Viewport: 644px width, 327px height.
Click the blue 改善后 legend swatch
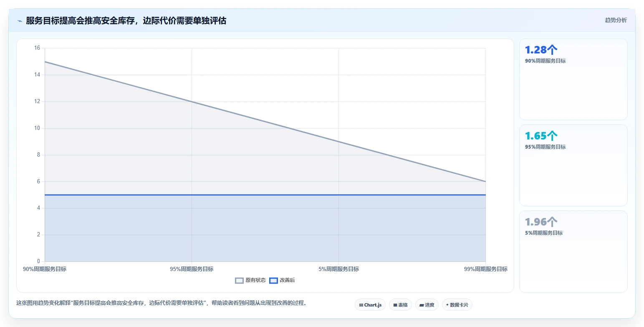pos(273,281)
